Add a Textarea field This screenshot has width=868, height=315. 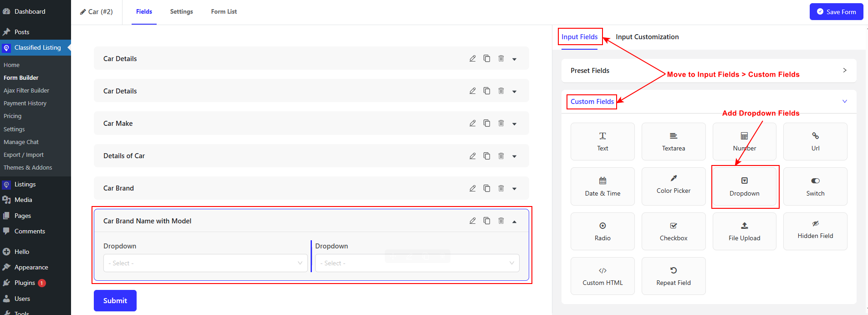tap(674, 141)
